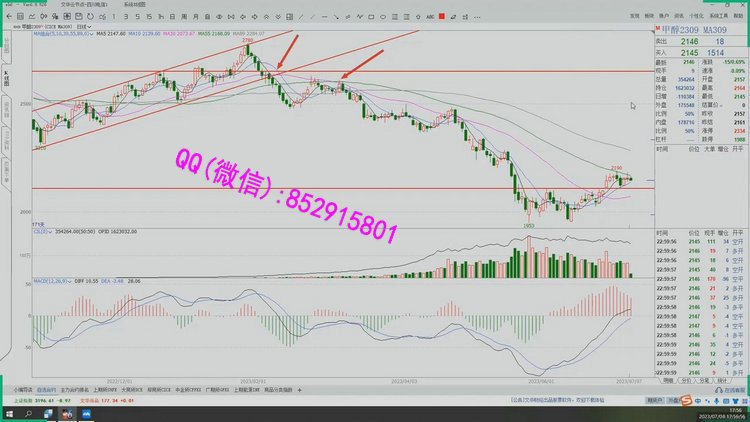Click the 时间 column header in tick list
The height and width of the screenshot is (422, 750).
[x=662, y=147]
